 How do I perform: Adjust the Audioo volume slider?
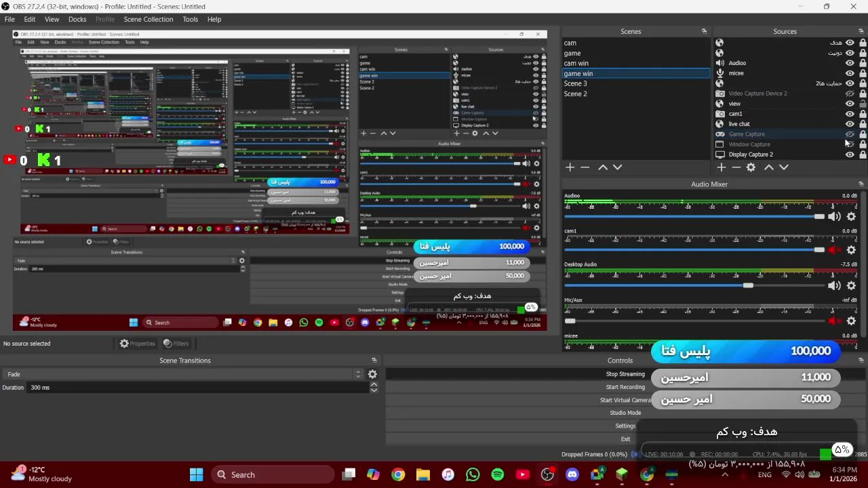[694, 217]
